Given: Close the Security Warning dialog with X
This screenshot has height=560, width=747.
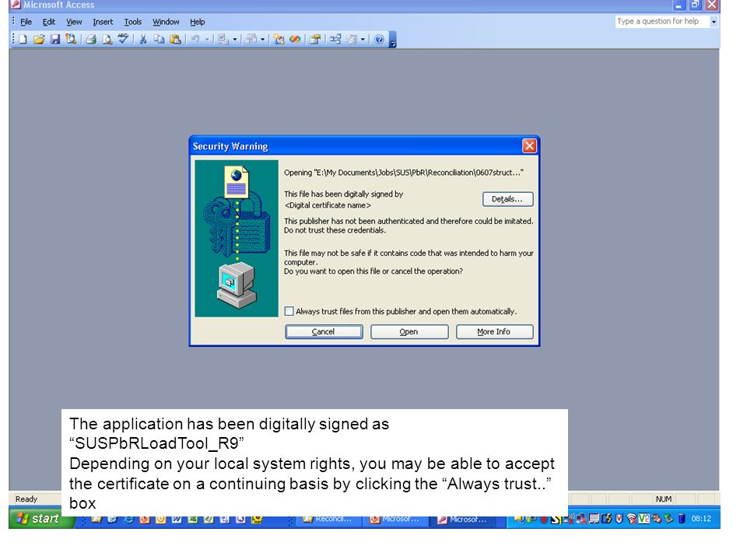Looking at the screenshot, I should pos(529,145).
